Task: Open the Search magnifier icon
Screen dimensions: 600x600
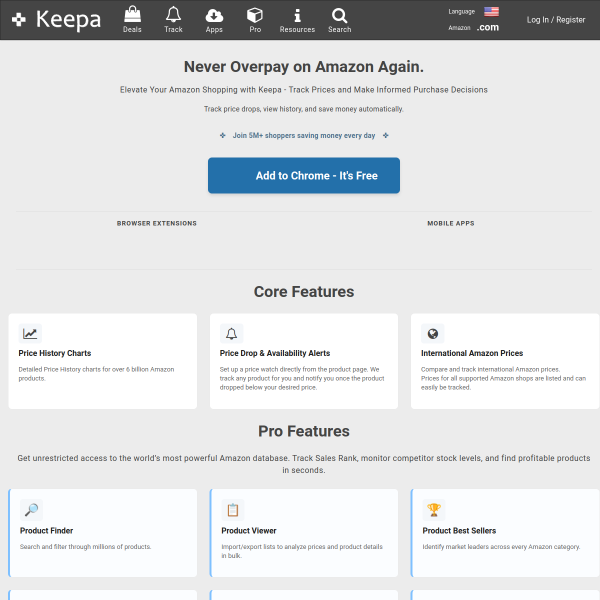Action: click(339, 15)
